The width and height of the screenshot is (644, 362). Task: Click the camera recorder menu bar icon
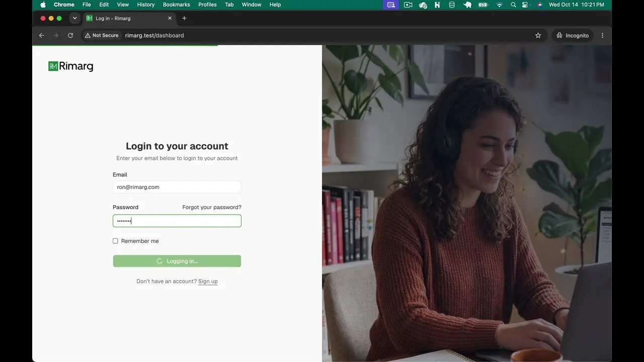(x=408, y=5)
